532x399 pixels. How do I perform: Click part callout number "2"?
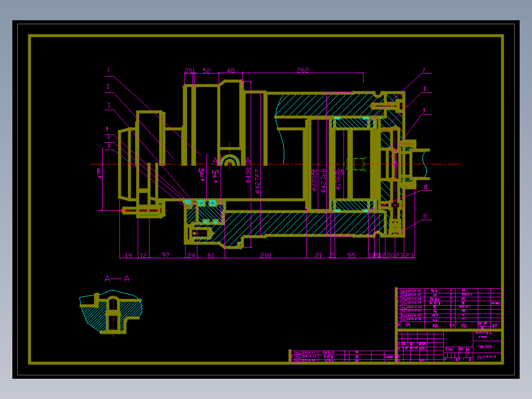[x=108, y=86]
